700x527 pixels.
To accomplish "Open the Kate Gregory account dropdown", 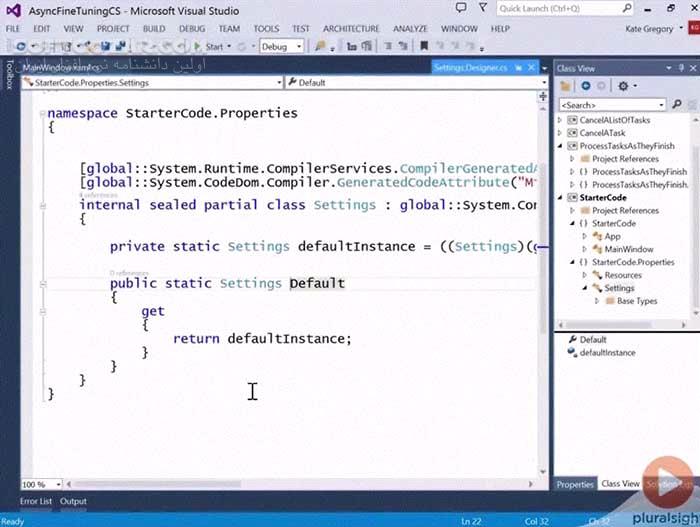I will tap(681, 28).
